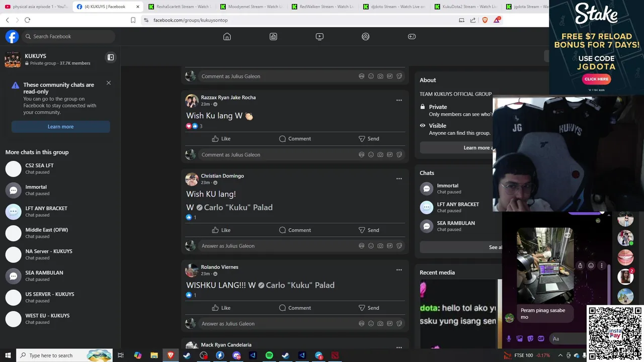Click Comment on Christian Domingo's post
The image size is (644, 362).
click(295, 230)
